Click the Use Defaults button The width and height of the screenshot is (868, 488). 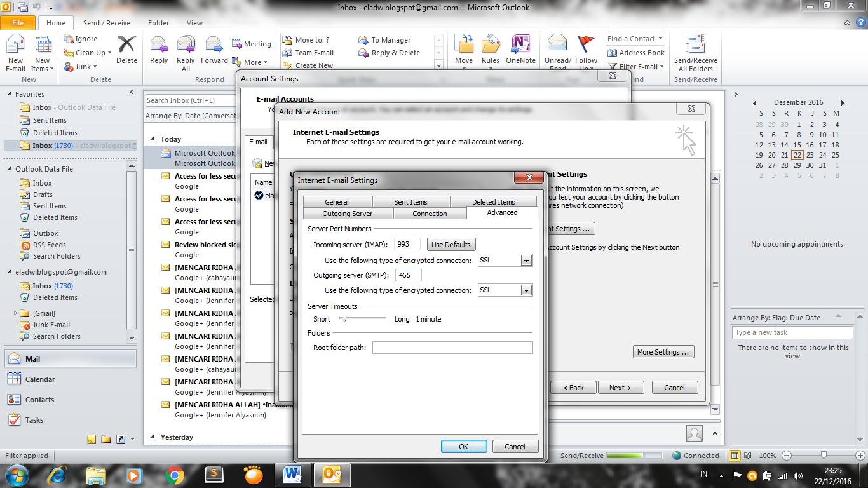(x=451, y=244)
